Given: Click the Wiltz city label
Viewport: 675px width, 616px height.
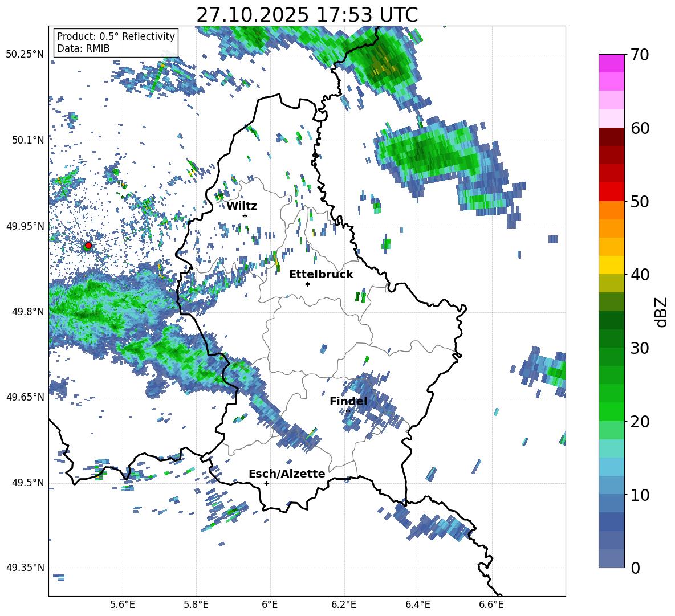Looking at the screenshot, I should point(242,206).
